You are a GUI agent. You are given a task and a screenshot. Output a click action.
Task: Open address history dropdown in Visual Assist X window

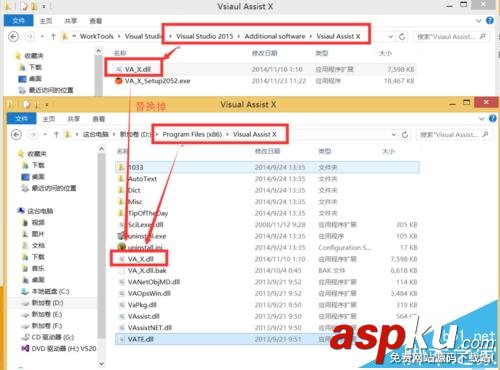pyautogui.click(x=394, y=134)
